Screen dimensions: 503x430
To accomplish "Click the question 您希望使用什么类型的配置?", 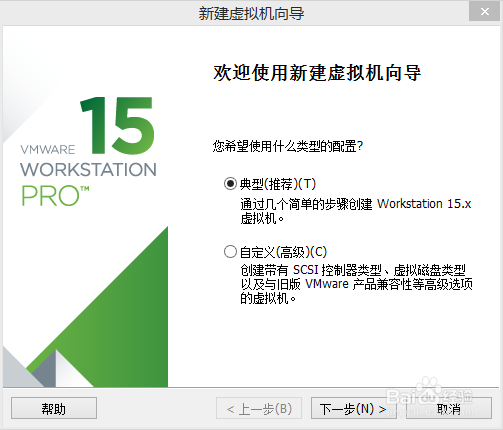I will pyautogui.click(x=288, y=146).
